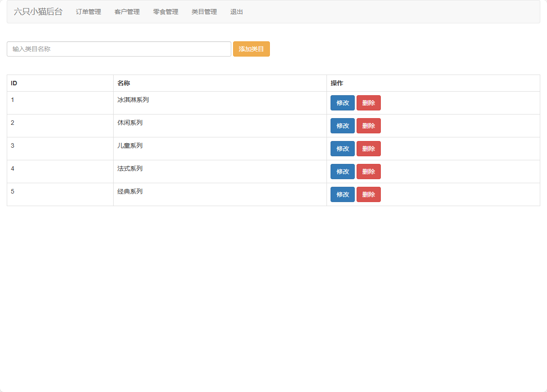Click 修改 for 经典系列
The height and width of the screenshot is (392, 547).
pyautogui.click(x=342, y=194)
